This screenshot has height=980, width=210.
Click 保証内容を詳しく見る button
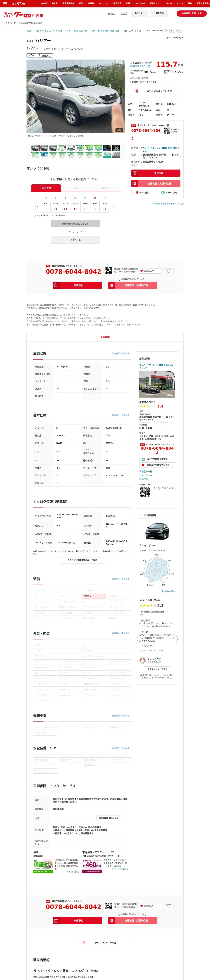[x=109, y=818]
